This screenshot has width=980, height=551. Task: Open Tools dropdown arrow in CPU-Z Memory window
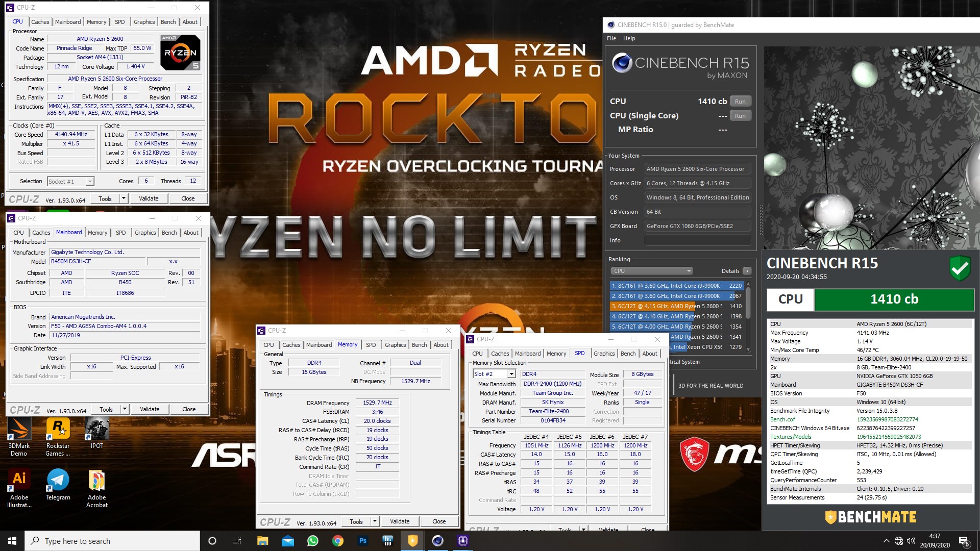[x=375, y=521]
